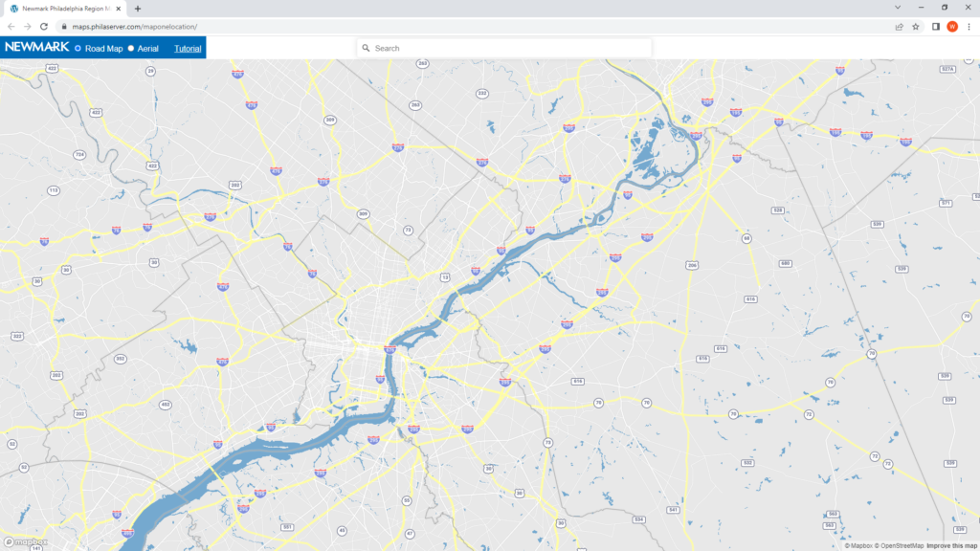980x551 pixels.
Task: Open the Tutorial link
Action: click(x=188, y=48)
